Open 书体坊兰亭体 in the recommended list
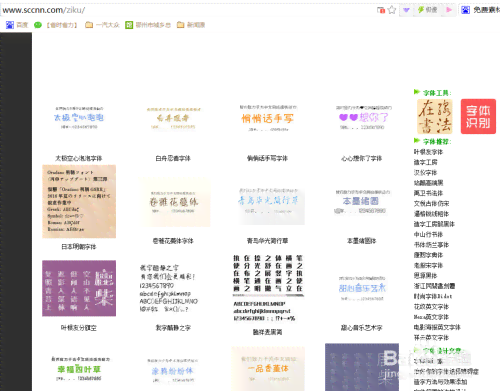The width and height of the screenshot is (500, 391). pos(431,245)
